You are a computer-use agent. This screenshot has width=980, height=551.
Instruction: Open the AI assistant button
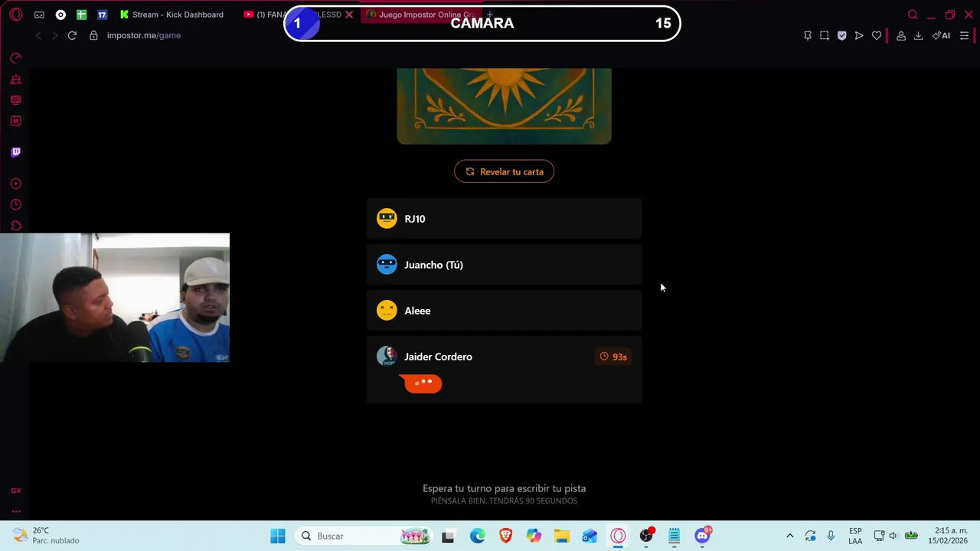(941, 35)
